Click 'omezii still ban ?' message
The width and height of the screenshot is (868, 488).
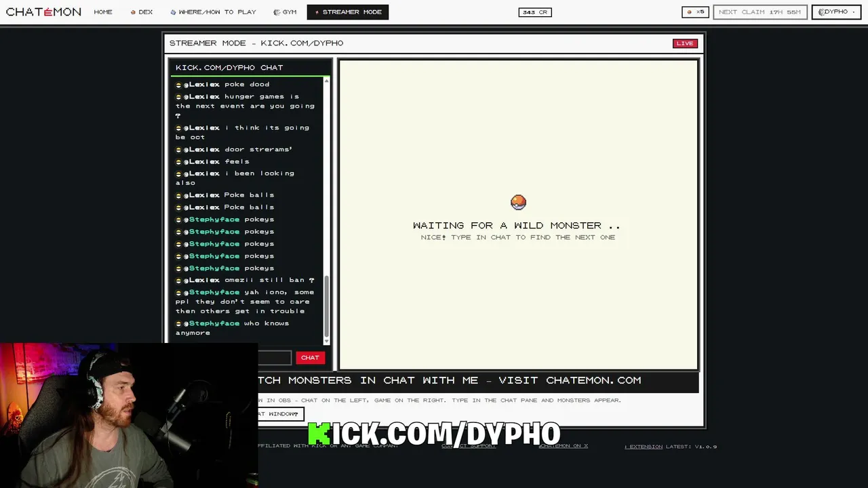pyautogui.click(x=245, y=280)
